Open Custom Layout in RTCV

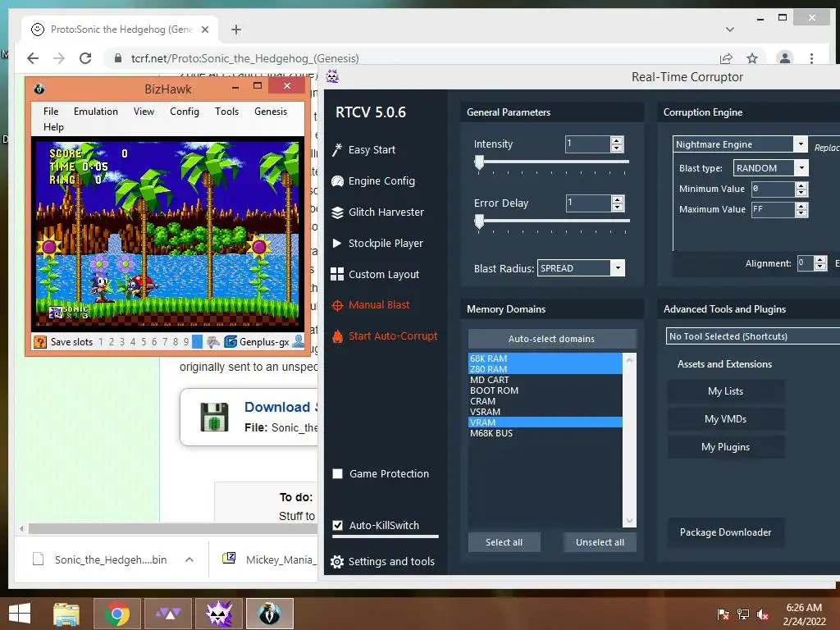coord(376,274)
